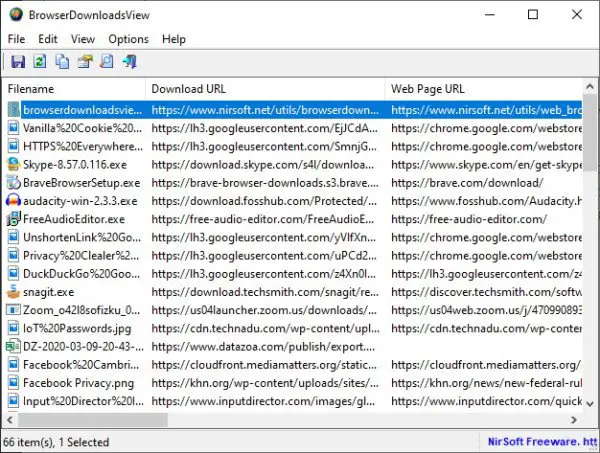This screenshot has width=600, height=453.
Task: Open the Options menu
Action: 128,39
